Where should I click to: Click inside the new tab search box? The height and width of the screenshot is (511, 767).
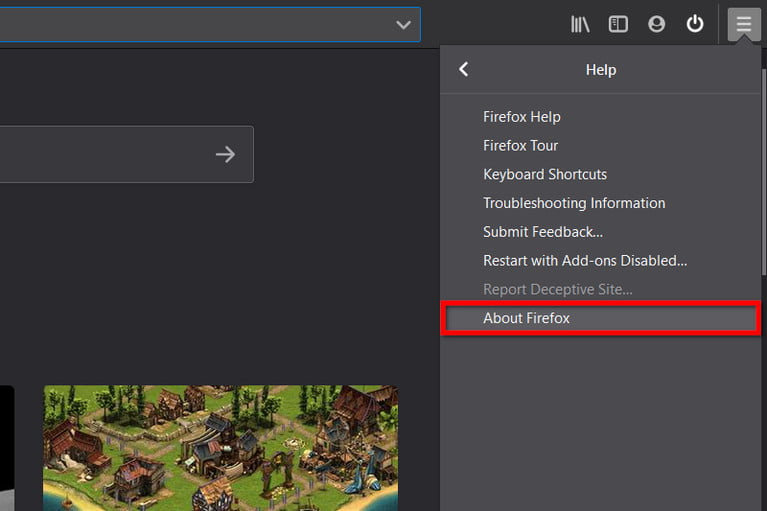[x=126, y=155]
